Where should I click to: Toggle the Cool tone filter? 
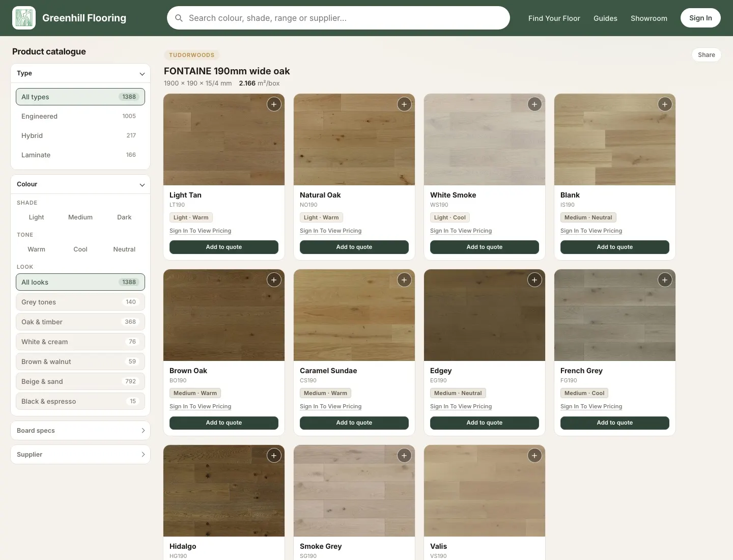[x=80, y=249]
